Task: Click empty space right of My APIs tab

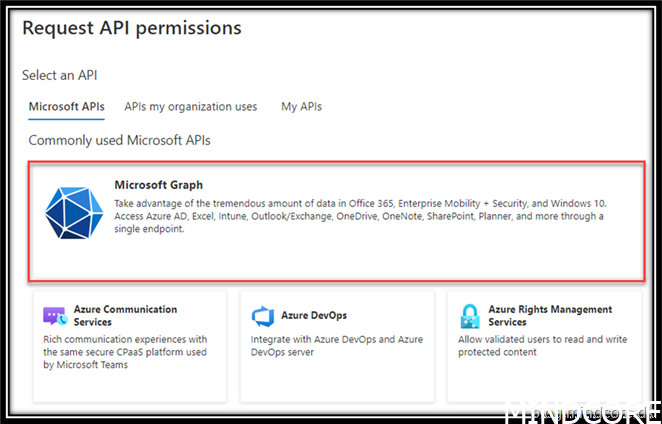Action: pyautogui.click(x=480, y=106)
